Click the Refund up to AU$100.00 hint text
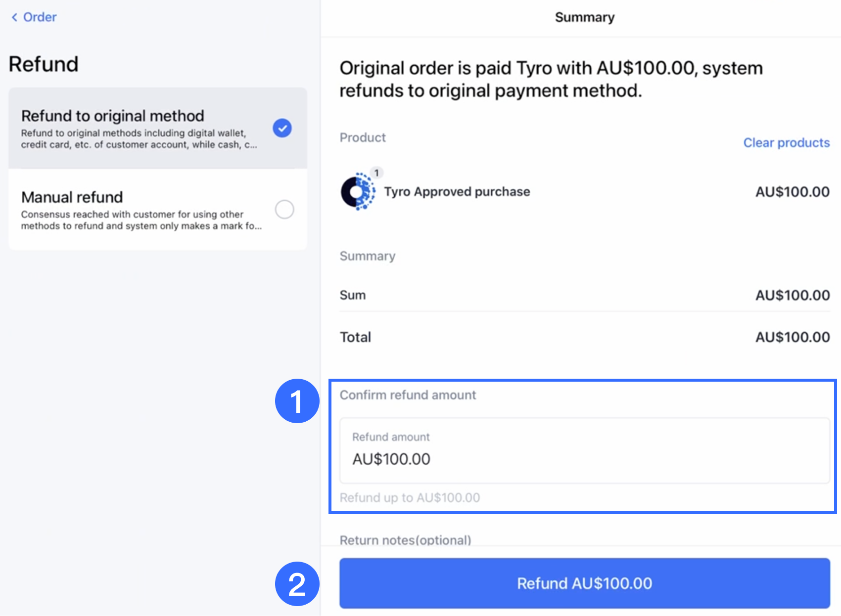Image resolution: width=841 pixels, height=616 pixels. click(x=410, y=497)
